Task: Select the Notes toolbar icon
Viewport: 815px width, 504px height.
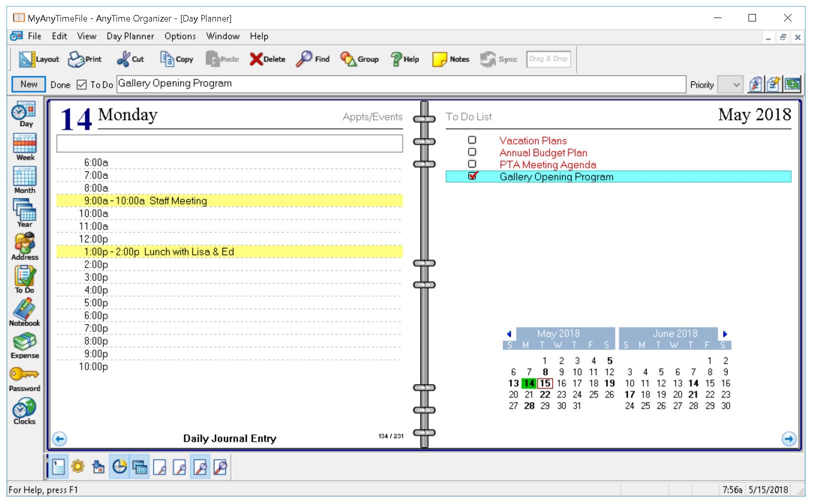Action: [450, 58]
